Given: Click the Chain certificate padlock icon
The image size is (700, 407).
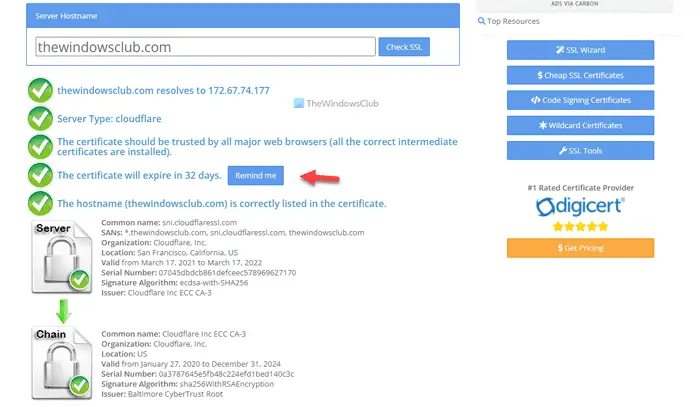Looking at the screenshot, I should point(62,363).
